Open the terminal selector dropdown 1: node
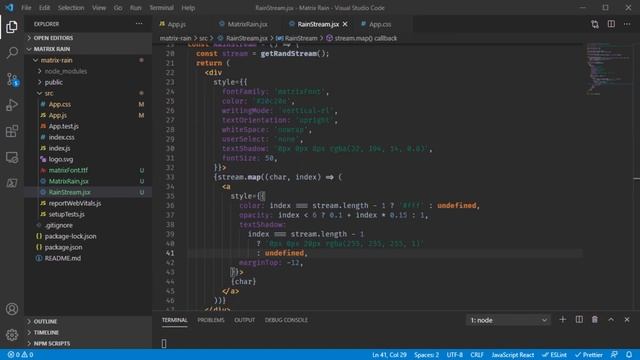 click(x=508, y=320)
